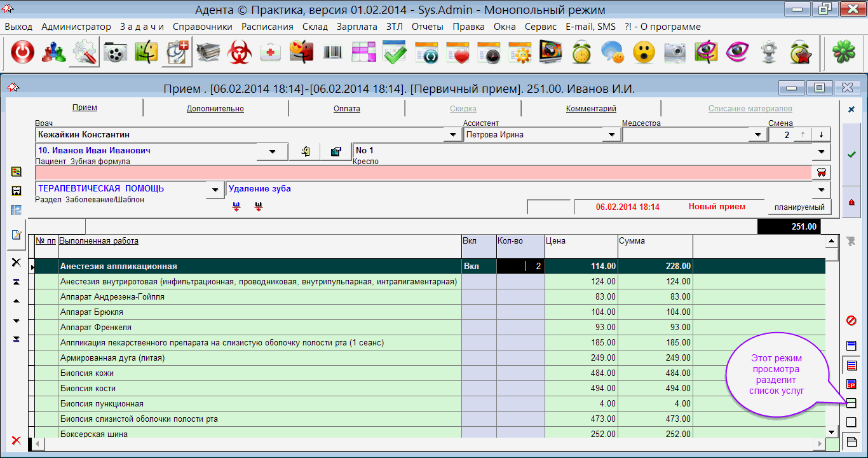Toggle the 'планируемый' button
This screenshot has width=868, height=458.
click(799, 207)
